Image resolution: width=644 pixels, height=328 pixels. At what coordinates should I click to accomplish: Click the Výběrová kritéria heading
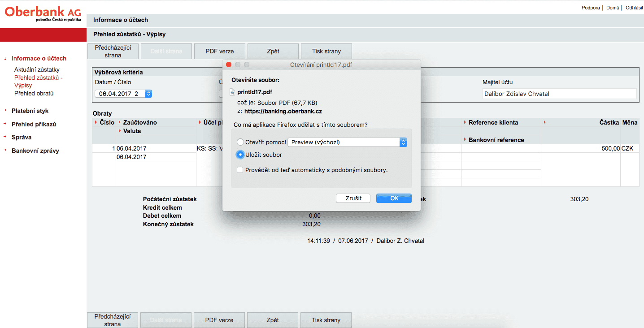coord(118,72)
